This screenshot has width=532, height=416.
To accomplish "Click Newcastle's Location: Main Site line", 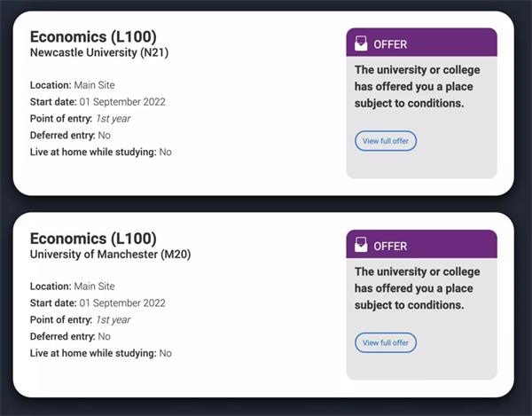I will point(73,85).
